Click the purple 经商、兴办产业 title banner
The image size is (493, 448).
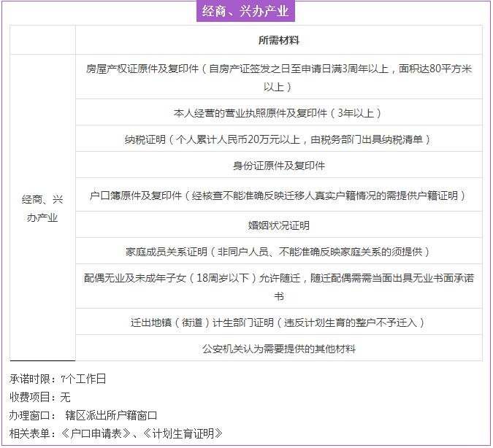click(x=245, y=11)
